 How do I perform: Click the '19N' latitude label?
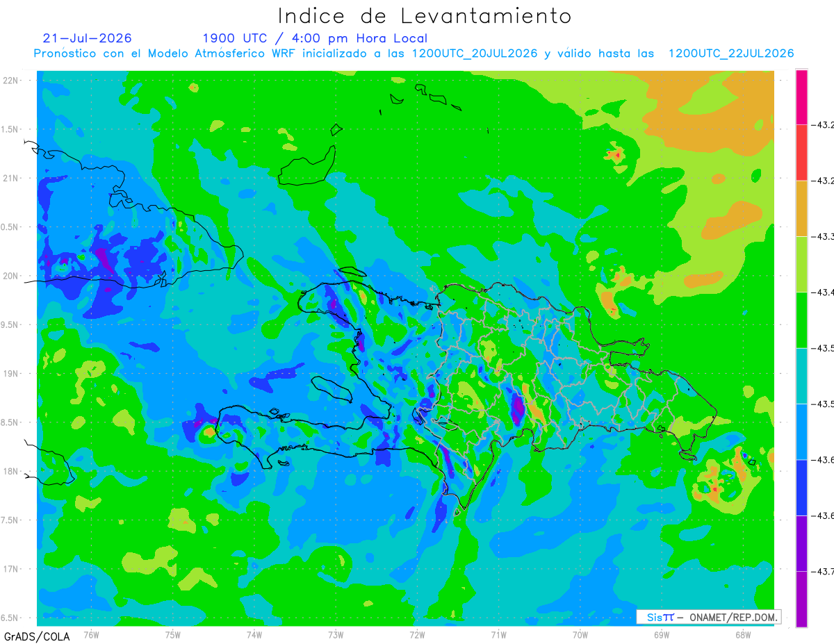11,374
